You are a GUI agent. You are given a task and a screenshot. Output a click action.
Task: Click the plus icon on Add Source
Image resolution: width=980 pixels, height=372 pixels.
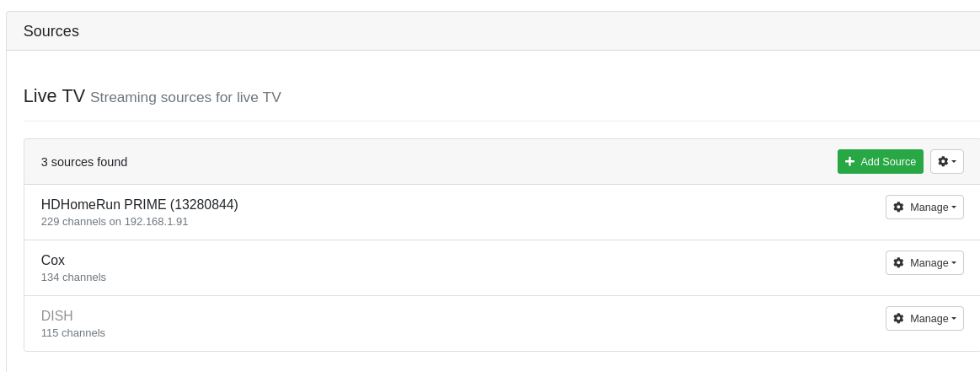point(849,162)
